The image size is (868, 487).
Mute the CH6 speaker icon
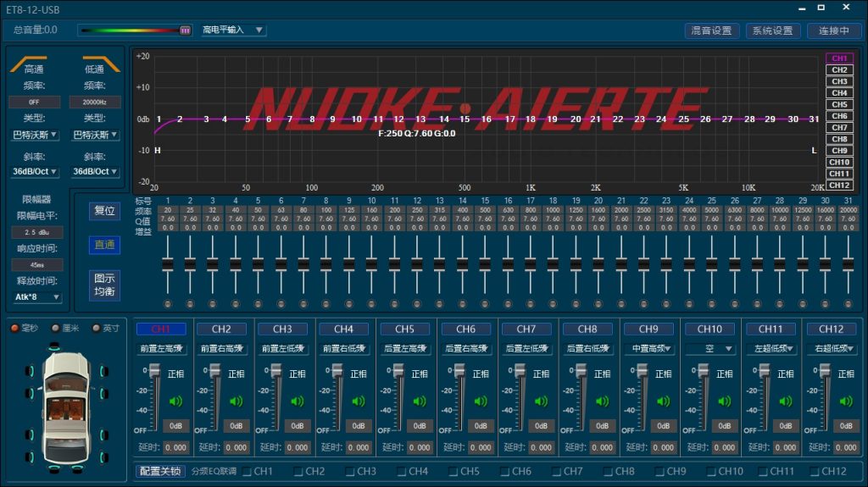coord(481,401)
